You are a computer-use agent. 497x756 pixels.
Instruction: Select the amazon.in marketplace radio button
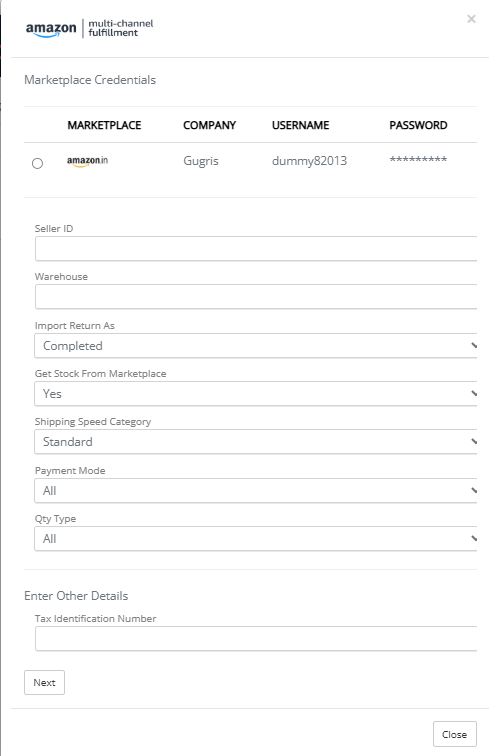38,163
